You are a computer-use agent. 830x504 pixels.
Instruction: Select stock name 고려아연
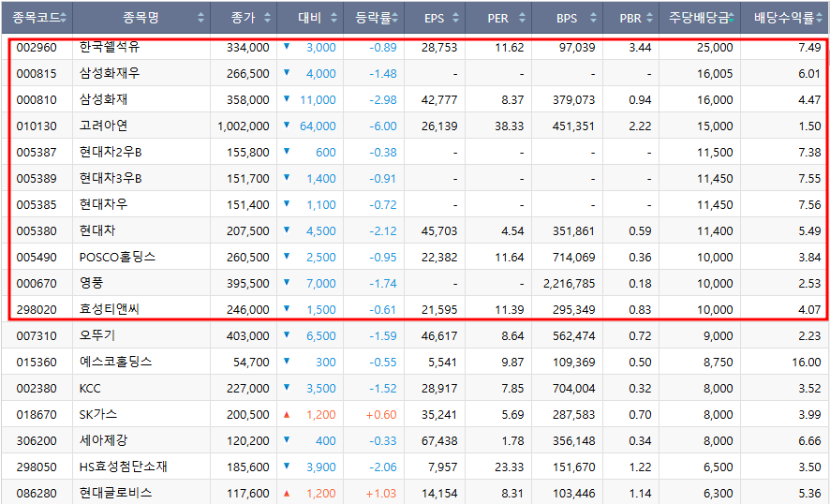(x=103, y=126)
